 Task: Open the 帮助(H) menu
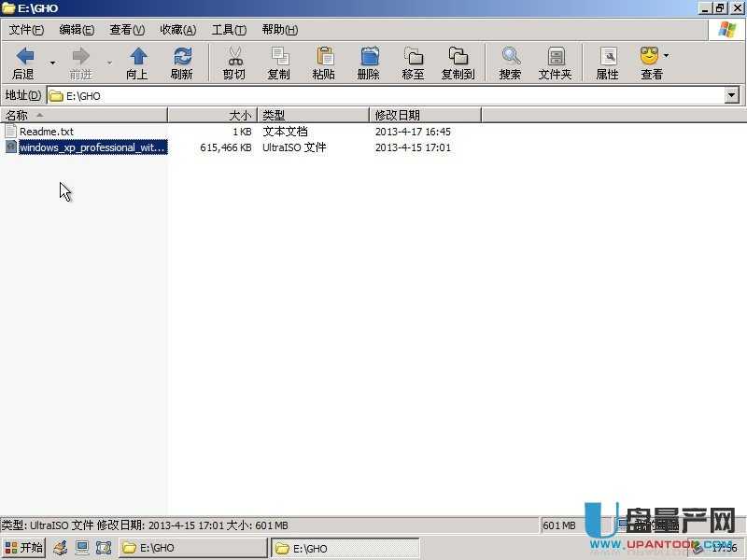tap(279, 30)
